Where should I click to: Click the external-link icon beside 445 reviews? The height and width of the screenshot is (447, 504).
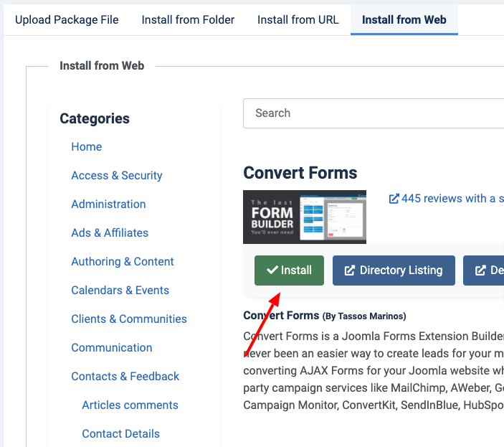coord(394,199)
